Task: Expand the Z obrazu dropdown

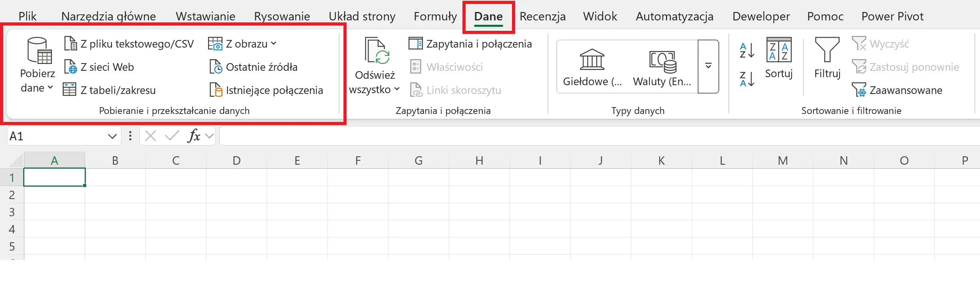Action: click(274, 44)
